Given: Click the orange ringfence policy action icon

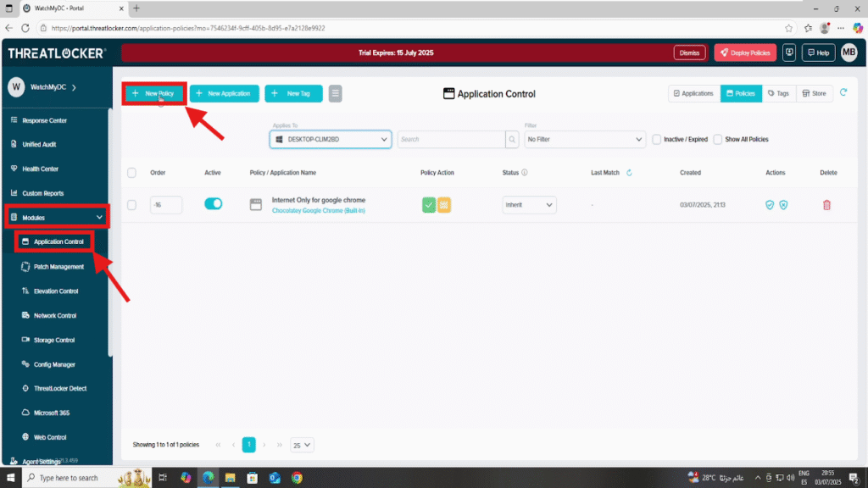Looking at the screenshot, I should (444, 205).
